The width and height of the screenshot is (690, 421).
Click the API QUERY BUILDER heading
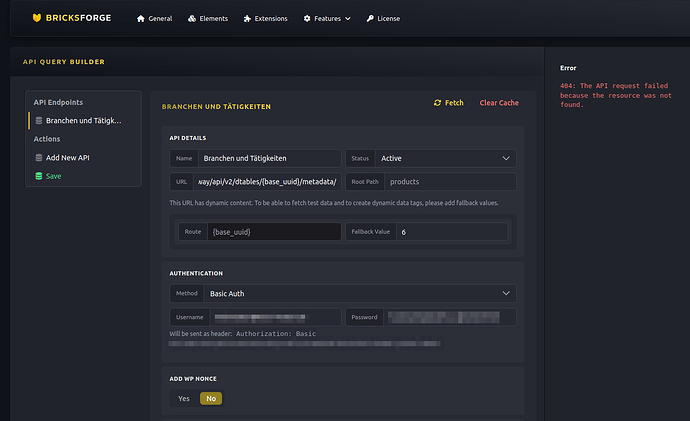click(64, 62)
